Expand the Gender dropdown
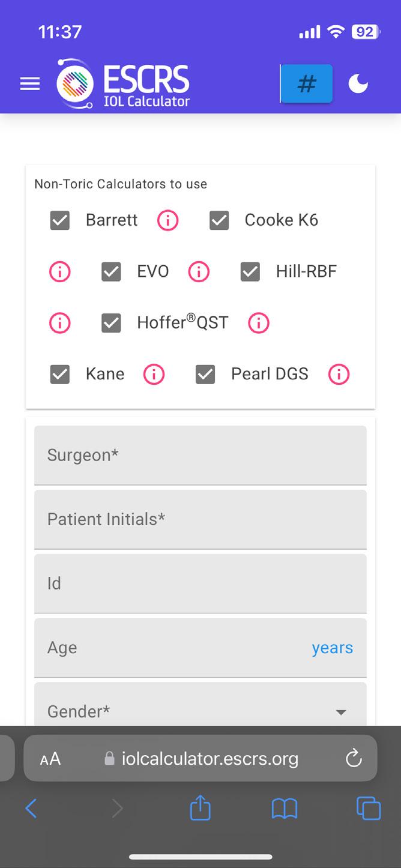 point(200,711)
